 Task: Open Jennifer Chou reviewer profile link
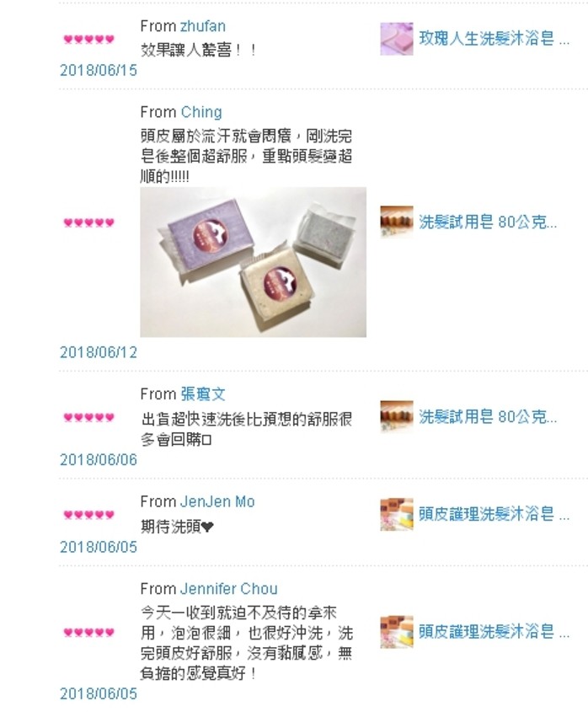pyautogui.click(x=229, y=588)
